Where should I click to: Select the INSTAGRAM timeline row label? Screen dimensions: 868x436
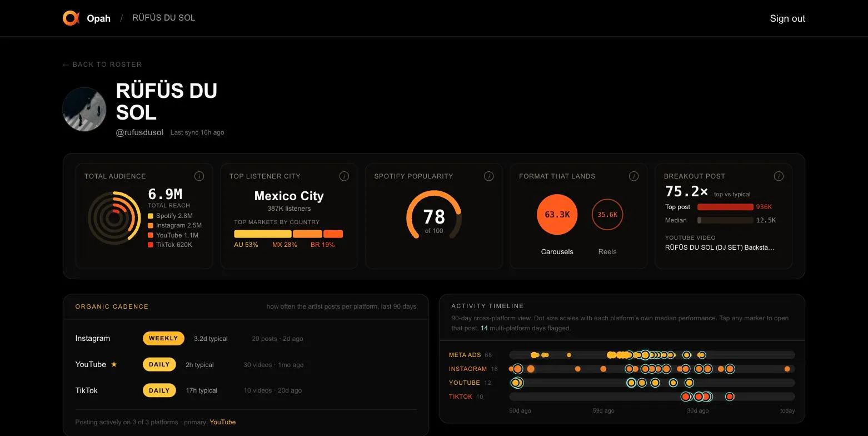(x=468, y=369)
